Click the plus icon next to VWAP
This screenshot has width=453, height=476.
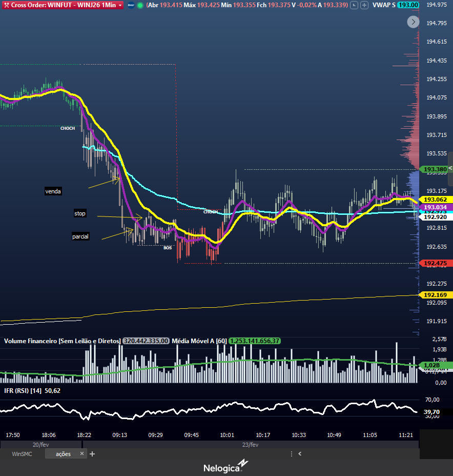pos(364,5)
